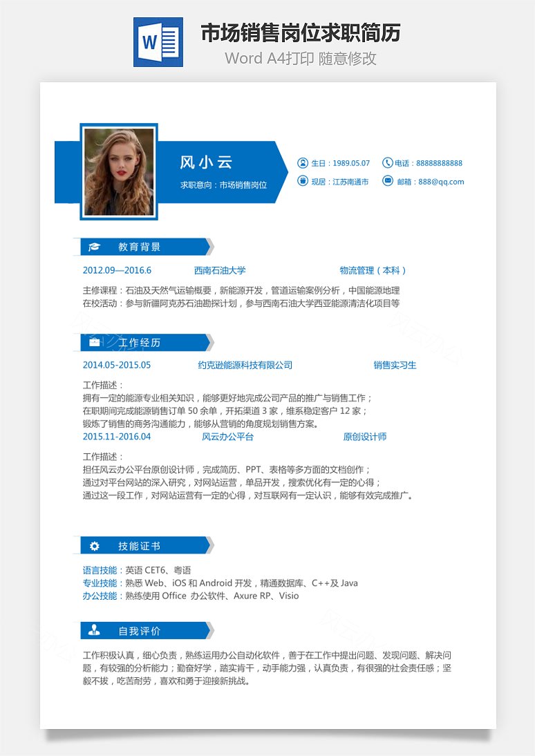535x756 pixels.
Task: Click the 主修课程 line
Action: (x=241, y=290)
